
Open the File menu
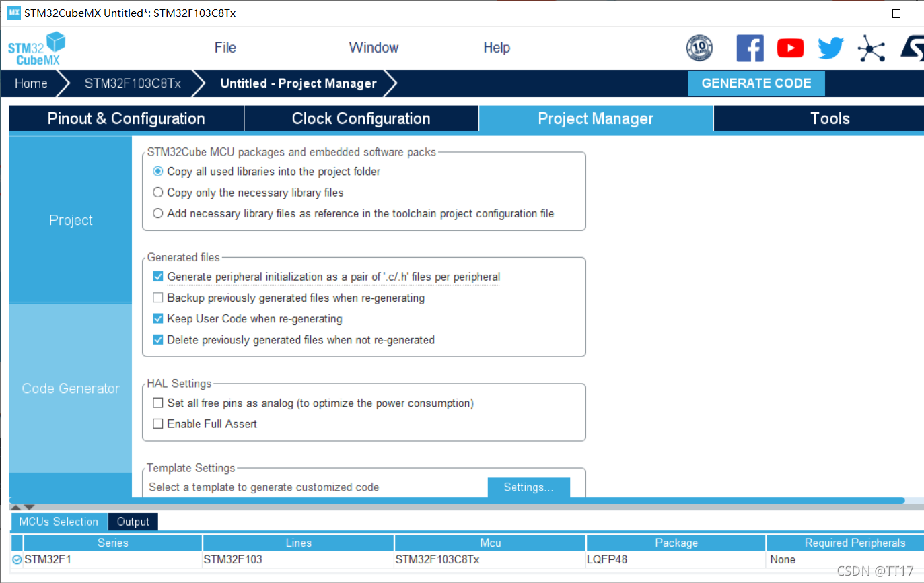pyautogui.click(x=225, y=48)
